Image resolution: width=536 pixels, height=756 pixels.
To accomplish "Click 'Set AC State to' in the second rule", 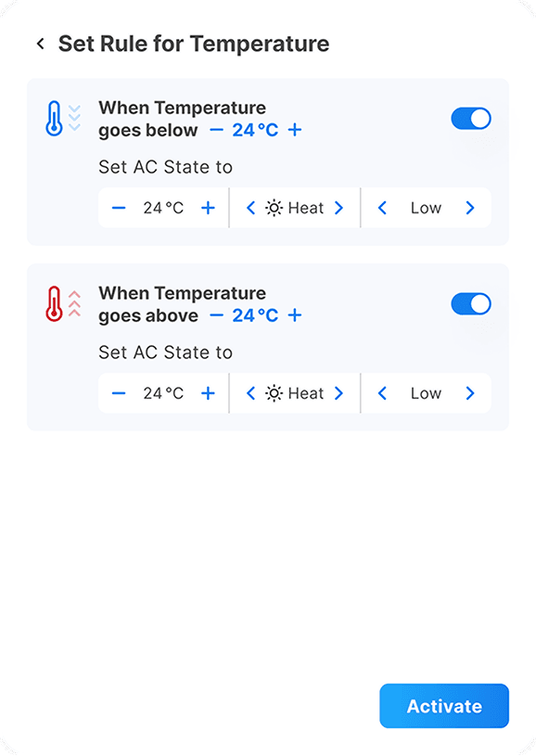I will pyautogui.click(x=166, y=352).
